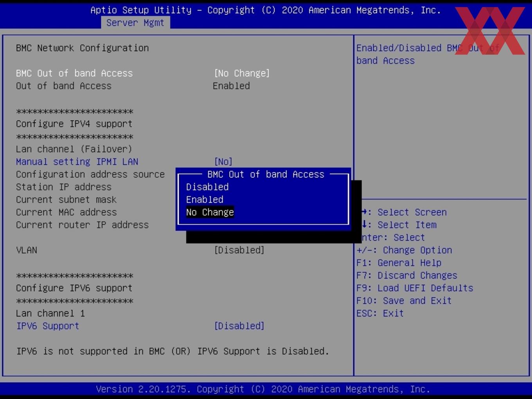This screenshot has width=532, height=399.
Task: Click the F7: Discard Changes hint
Action: (407, 275)
